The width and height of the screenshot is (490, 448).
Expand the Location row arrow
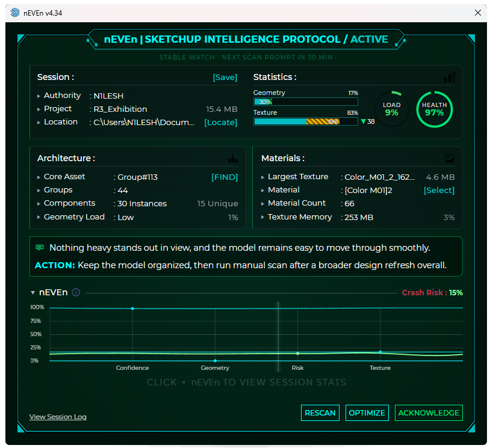click(x=39, y=123)
